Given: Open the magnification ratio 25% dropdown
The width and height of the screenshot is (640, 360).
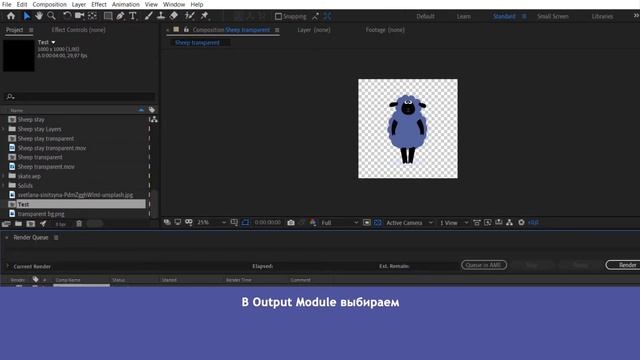Looking at the screenshot, I should tap(211, 222).
